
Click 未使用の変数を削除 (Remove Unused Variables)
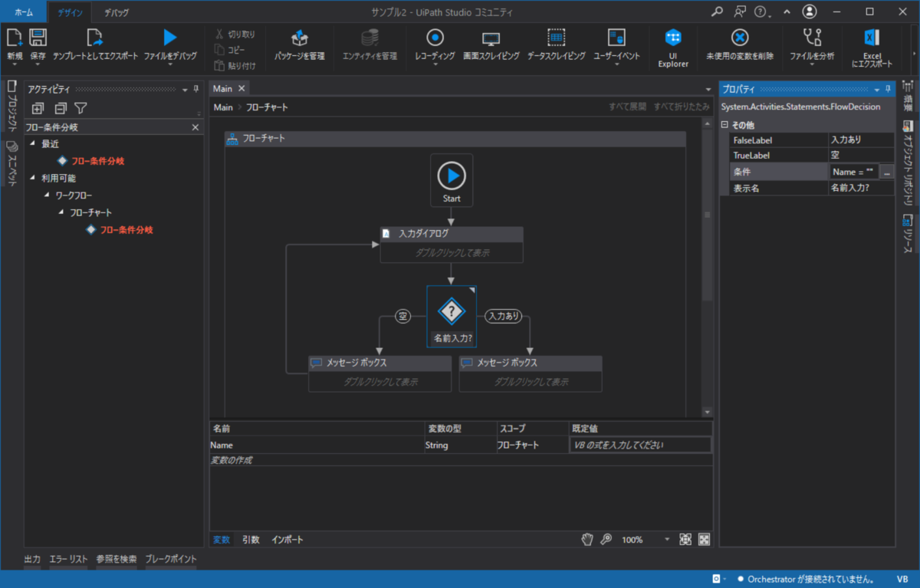pyautogui.click(x=740, y=44)
